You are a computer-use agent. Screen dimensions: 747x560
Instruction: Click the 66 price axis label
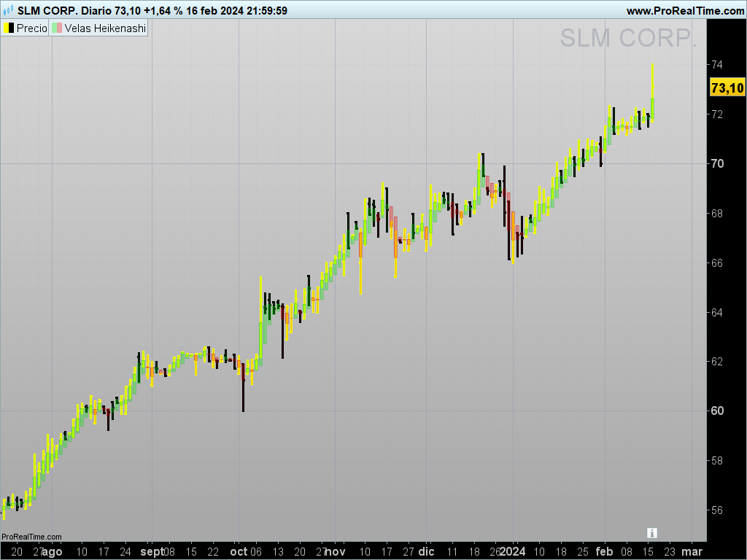717,262
